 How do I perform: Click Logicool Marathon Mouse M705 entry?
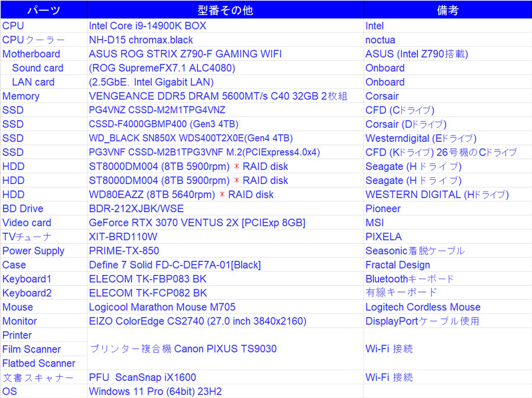[x=162, y=307]
